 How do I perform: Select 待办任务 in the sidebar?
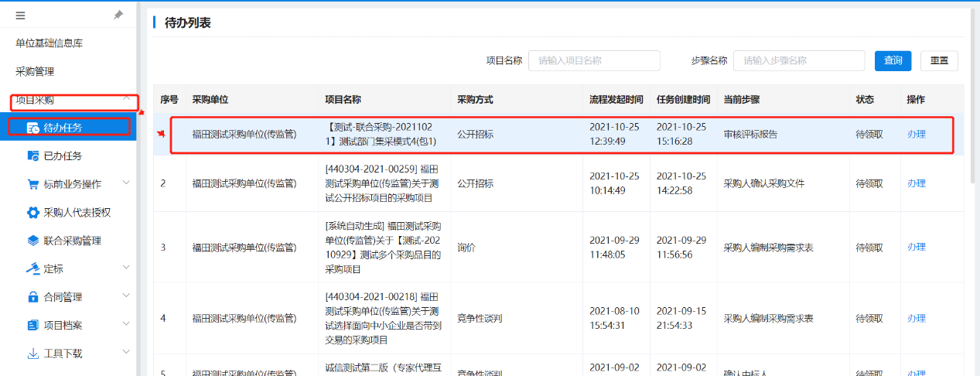pyautogui.click(x=63, y=128)
